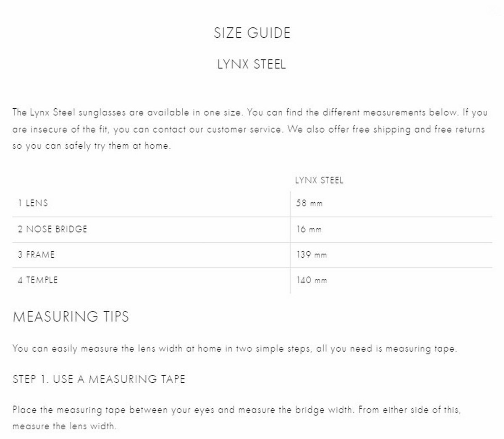Click the 'measure the lens width.' final line

(64, 426)
